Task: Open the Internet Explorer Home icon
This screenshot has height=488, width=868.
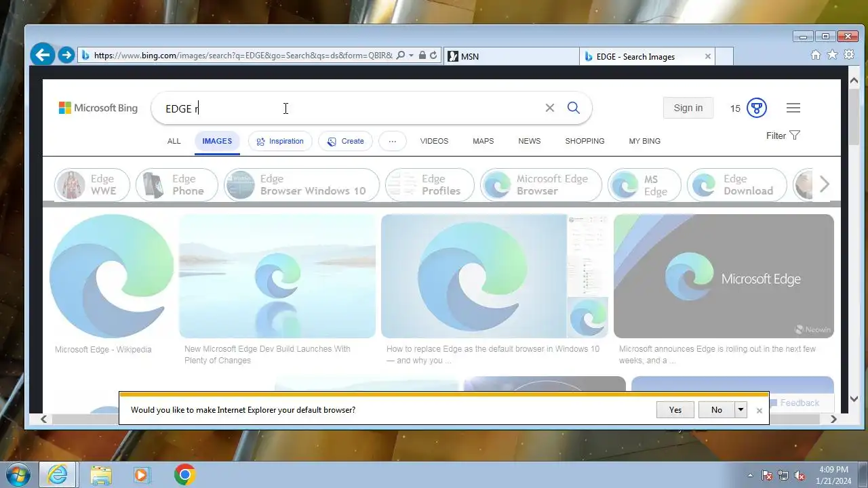Action: [x=816, y=55]
